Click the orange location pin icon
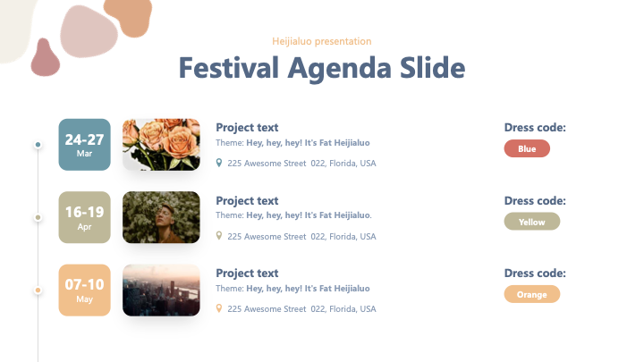 tap(219, 308)
